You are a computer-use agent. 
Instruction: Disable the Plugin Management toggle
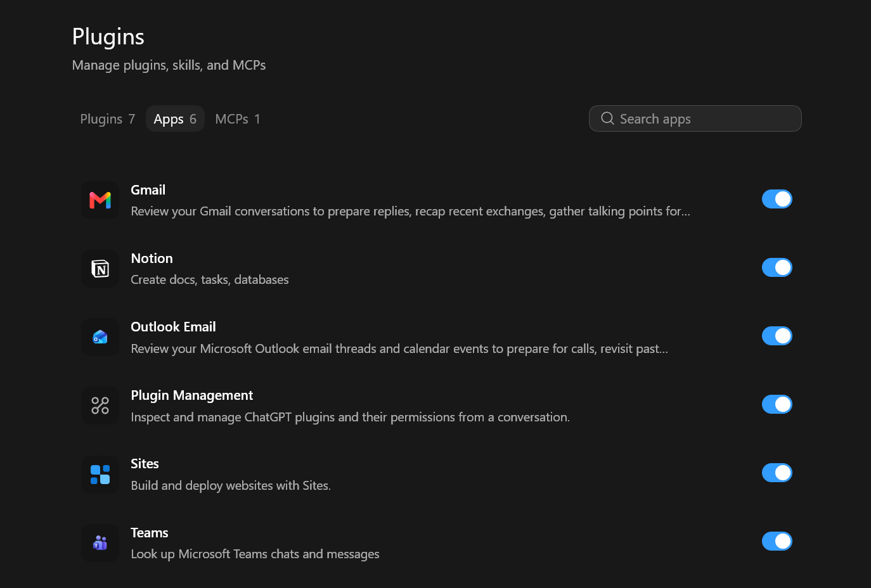[x=777, y=404]
